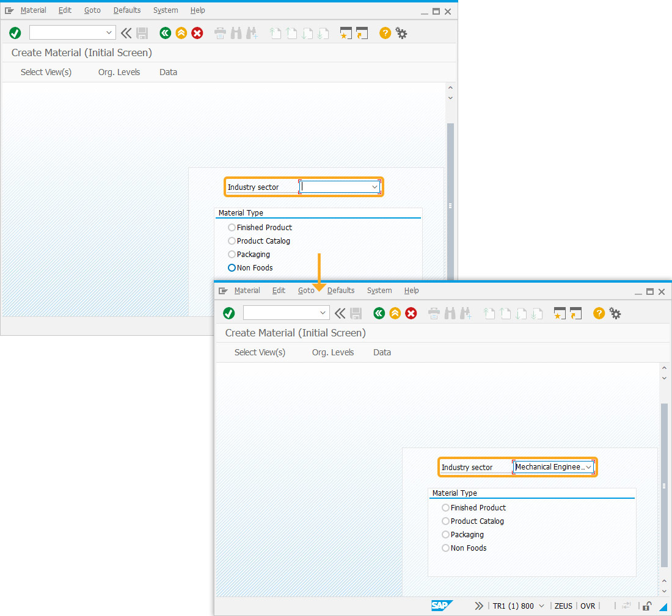Screen dimensions: 672x616
Task: Open command field dropdown in front window
Action: [x=323, y=313]
